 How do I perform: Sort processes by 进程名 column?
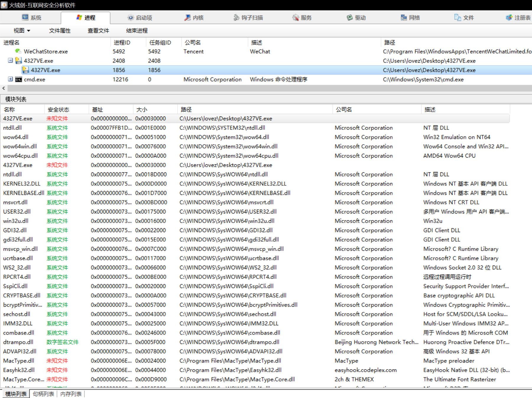pos(56,42)
